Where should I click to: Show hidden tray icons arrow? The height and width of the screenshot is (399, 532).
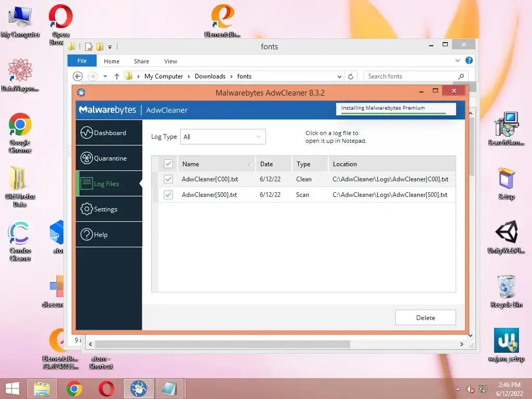[x=458, y=389]
